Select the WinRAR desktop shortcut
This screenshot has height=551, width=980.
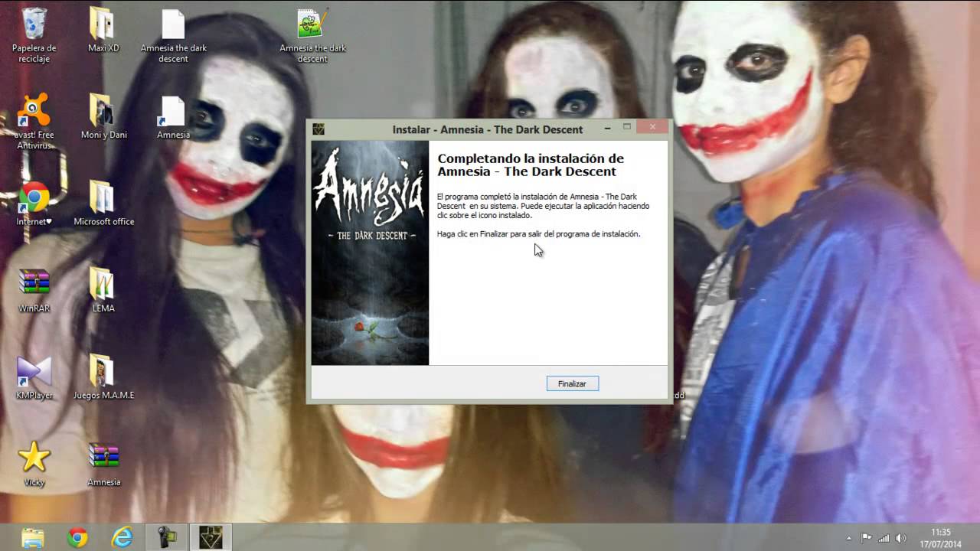point(34,291)
